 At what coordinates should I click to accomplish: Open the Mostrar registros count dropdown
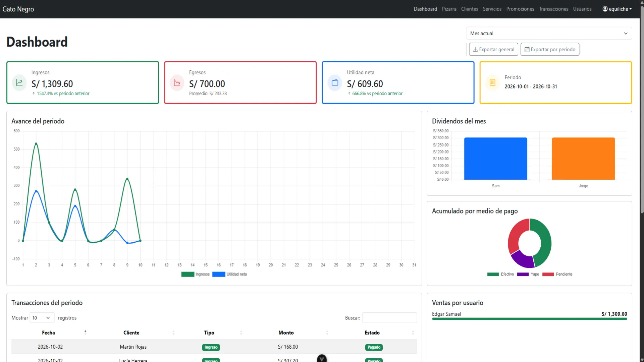coord(42,318)
